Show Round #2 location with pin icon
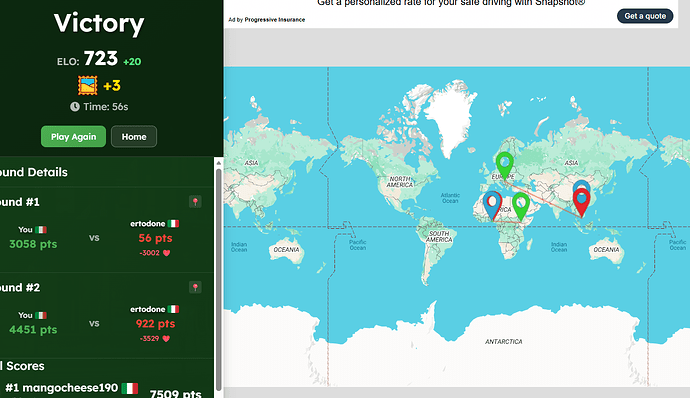Viewport: 690px width, 398px height. click(195, 287)
